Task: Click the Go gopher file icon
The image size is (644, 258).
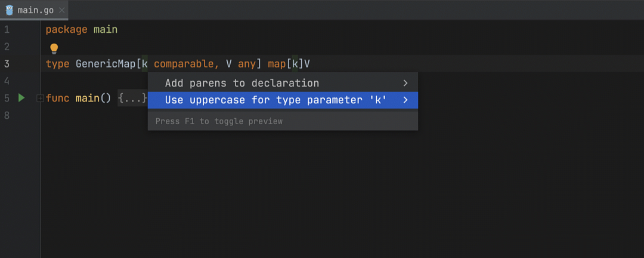Action: point(9,10)
